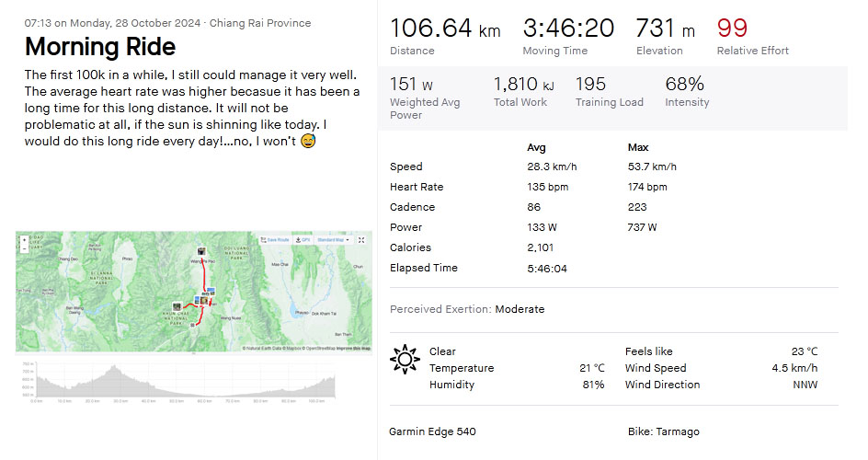This screenshot has width=868, height=460.
Task: Click the elevation profile peak
Action: pyautogui.click(x=115, y=366)
